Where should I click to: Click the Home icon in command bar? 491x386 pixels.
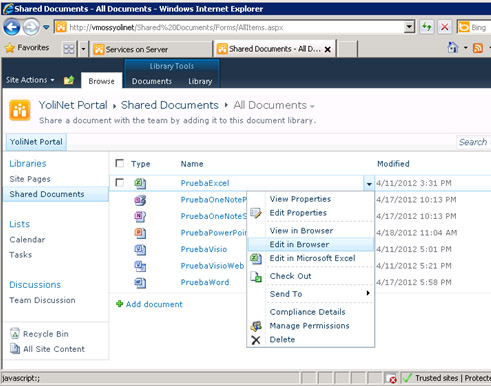pyautogui.click(x=452, y=48)
